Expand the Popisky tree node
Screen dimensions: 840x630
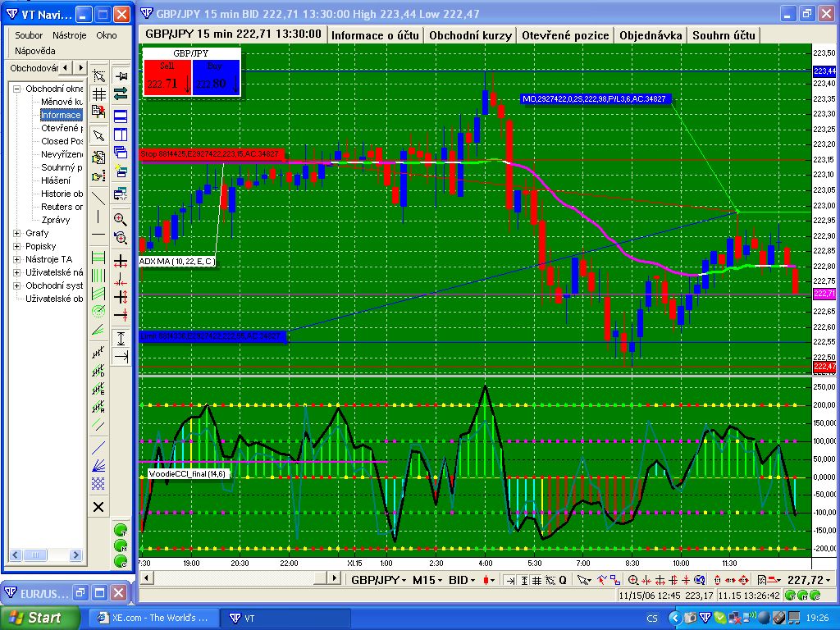(16, 246)
